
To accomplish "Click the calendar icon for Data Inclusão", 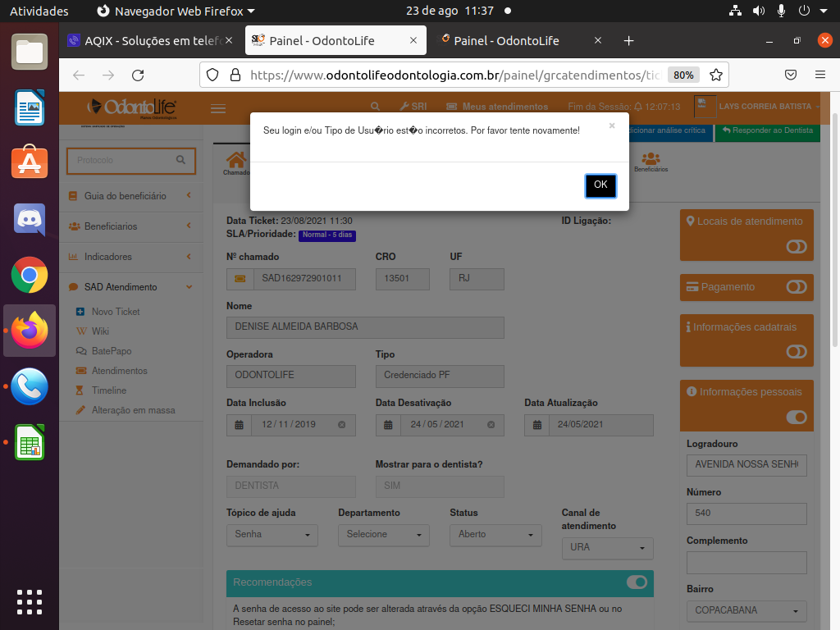I will [240, 425].
